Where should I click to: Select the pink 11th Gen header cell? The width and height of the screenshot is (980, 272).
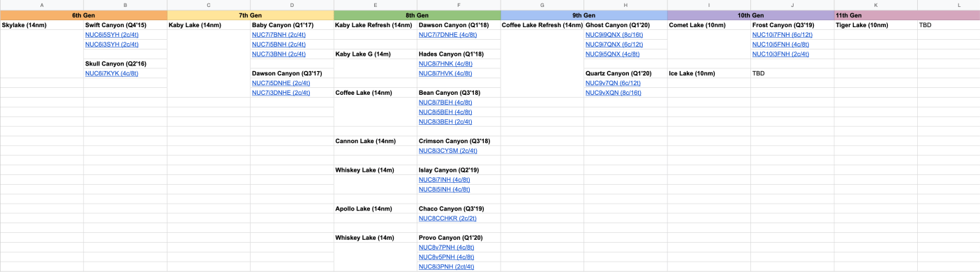tap(907, 15)
